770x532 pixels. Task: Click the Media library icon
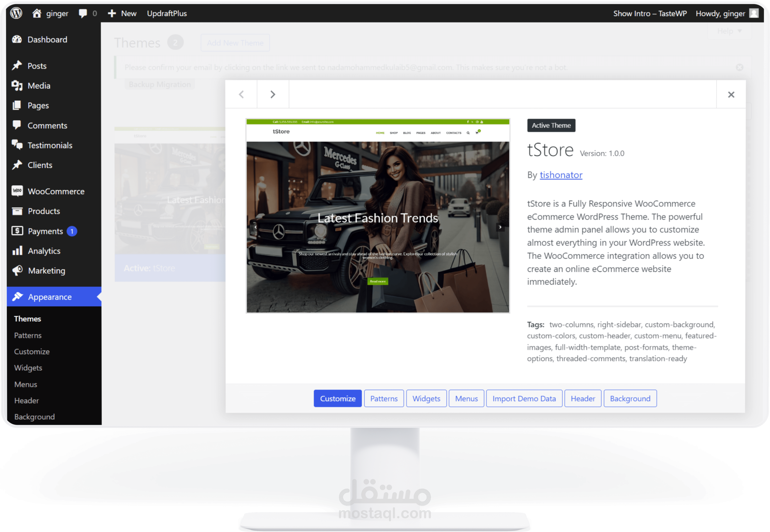pos(17,86)
